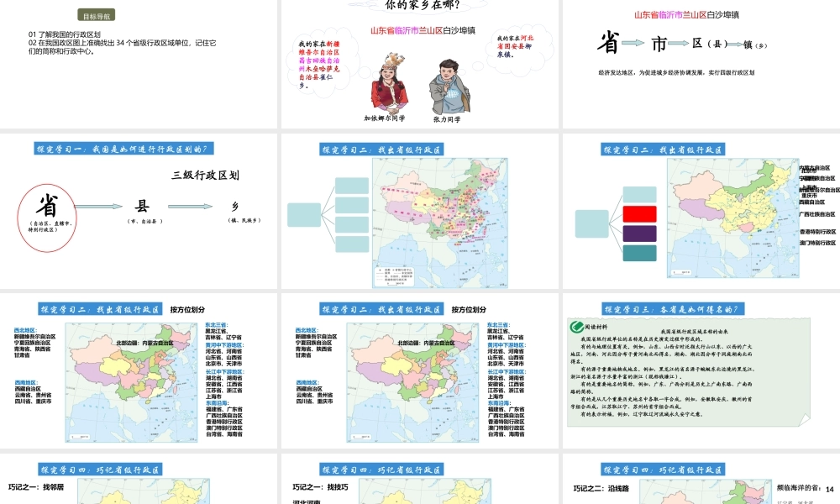
Task: Click the 巧记之二:沿线路 heading
Action: [601, 489]
